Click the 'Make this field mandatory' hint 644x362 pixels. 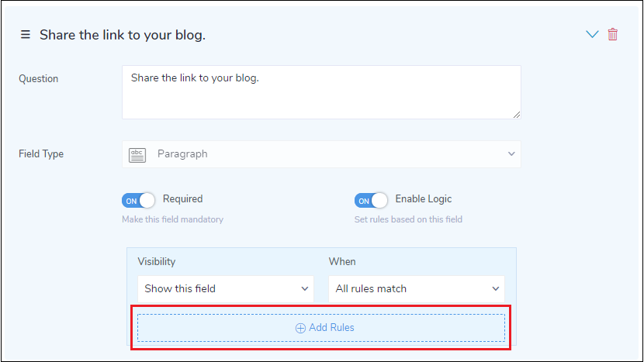click(172, 219)
